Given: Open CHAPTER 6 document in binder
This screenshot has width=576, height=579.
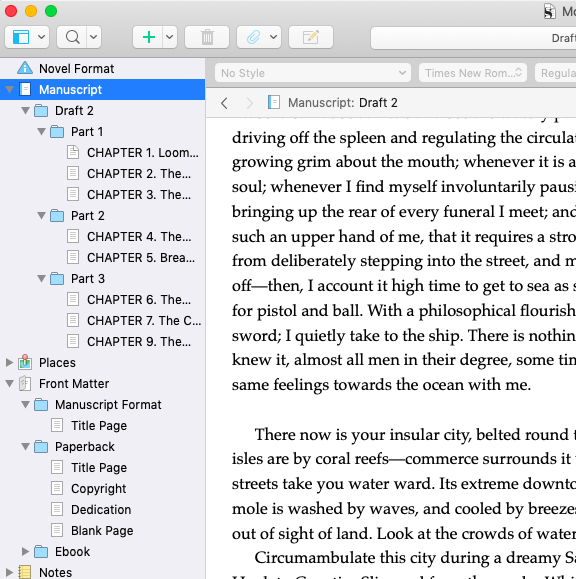Looking at the screenshot, I should (x=139, y=299).
